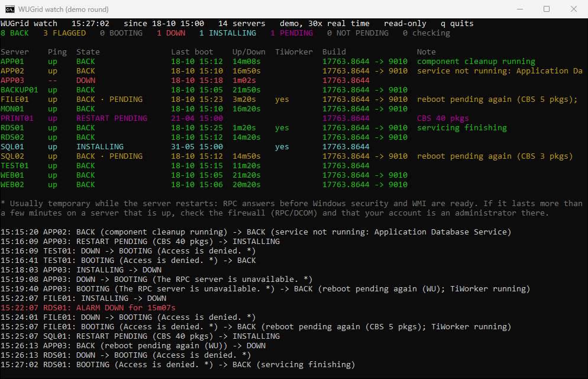Click 'service not running' note in APP02 row

coord(499,71)
